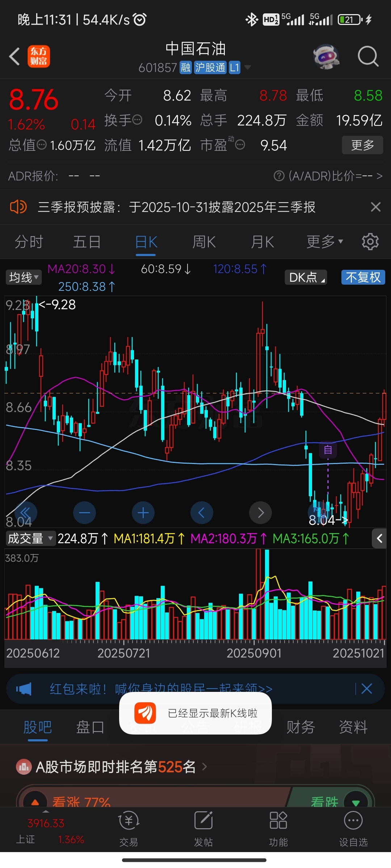The height and width of the screenshot is (868, 391).
Task: Open the 设自选 watchlist icon
Action: [353, 829]
